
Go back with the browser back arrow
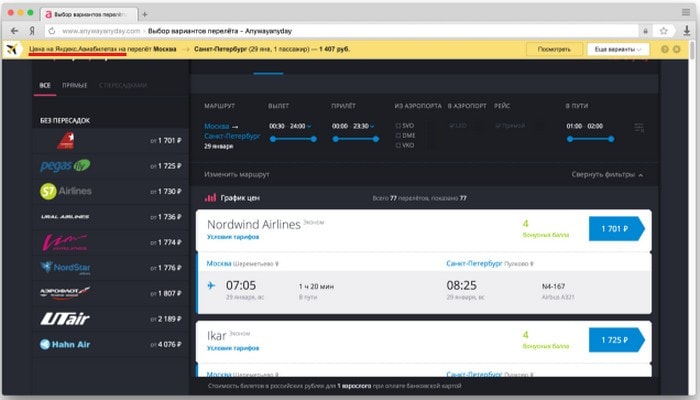tap(15, 31)
